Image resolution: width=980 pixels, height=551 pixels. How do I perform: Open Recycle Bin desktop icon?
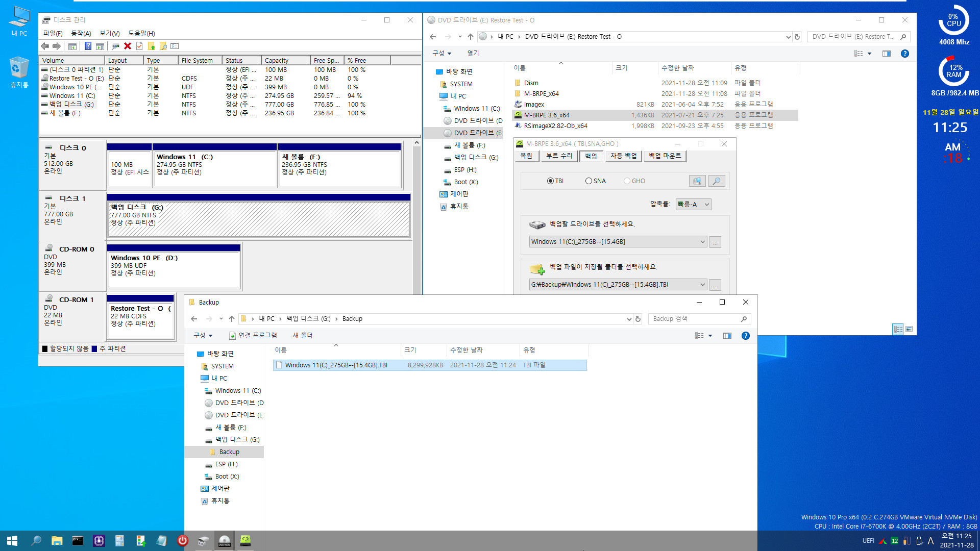click(19, 72)
